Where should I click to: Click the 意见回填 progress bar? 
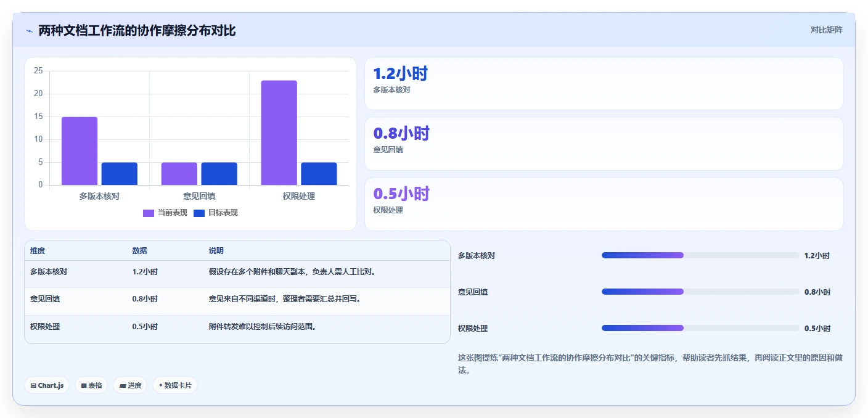point(700,292)
